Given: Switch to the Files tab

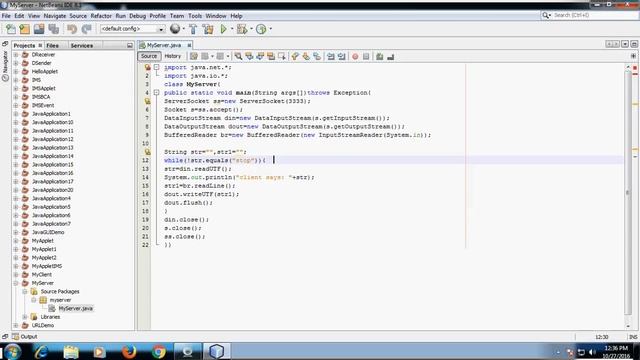Looking at the screenshot, I should tap(52, 46).
